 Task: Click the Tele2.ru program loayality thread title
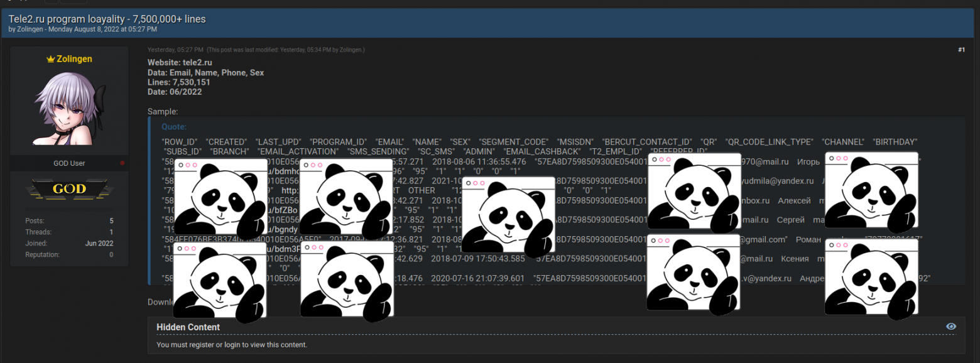tap(107, 19)
